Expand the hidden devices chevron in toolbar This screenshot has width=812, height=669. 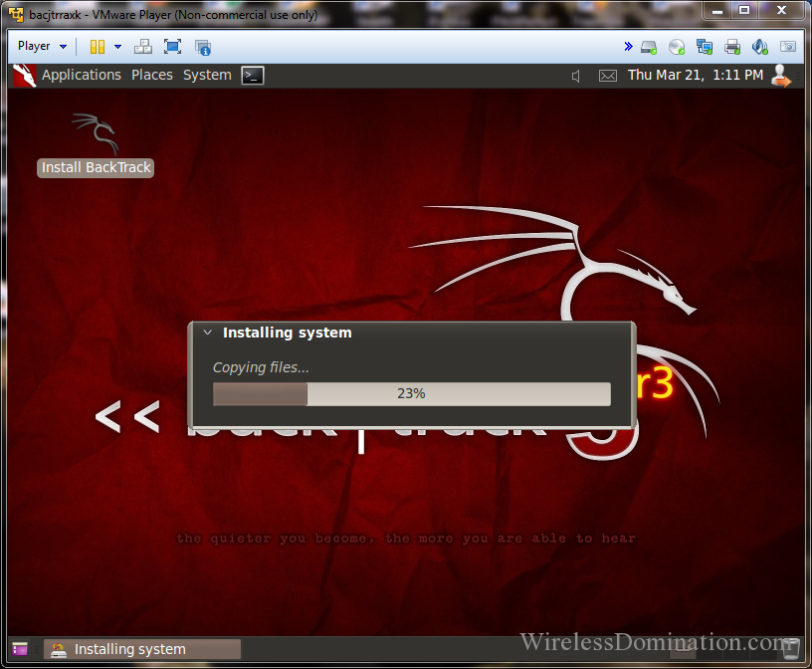pyautogui.click(x=628, y=47)
